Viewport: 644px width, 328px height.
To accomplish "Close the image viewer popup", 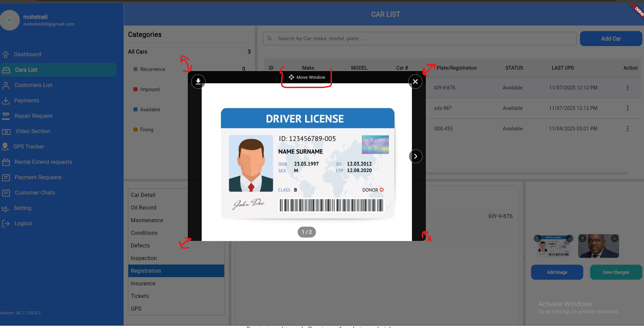I will [x=415, y=82].
